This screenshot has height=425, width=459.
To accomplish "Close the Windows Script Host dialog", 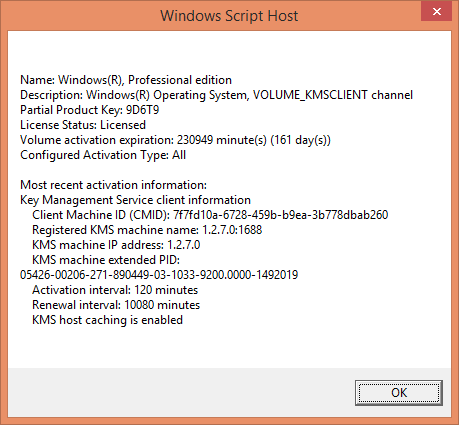I will (x=436, y=12).
